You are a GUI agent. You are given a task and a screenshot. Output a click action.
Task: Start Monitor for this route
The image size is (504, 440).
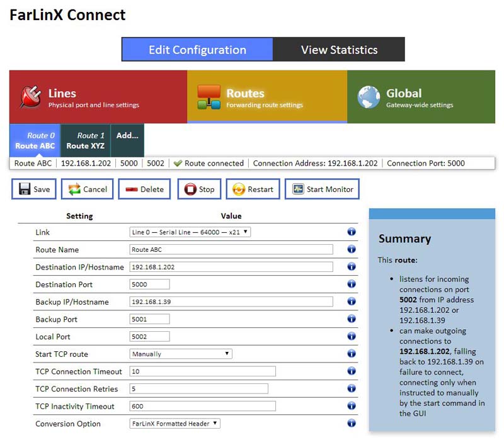tap(322, 189)
